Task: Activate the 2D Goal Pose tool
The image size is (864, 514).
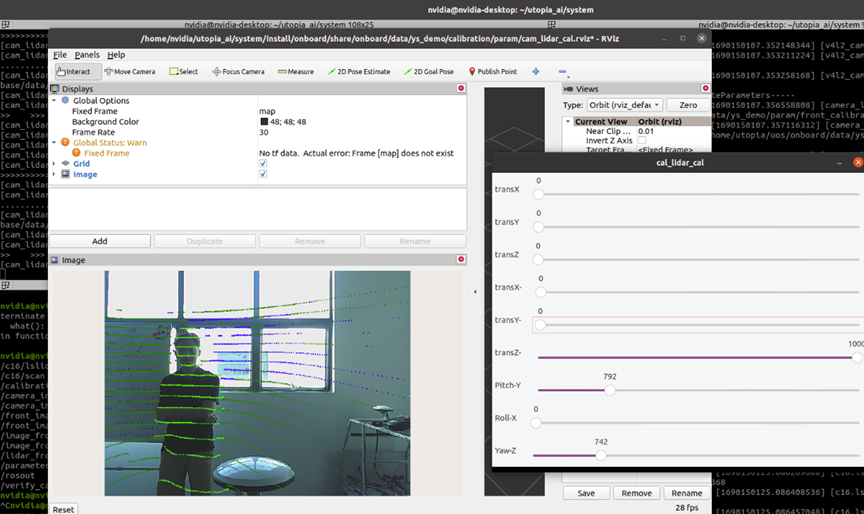Action: tap(429, 72)
